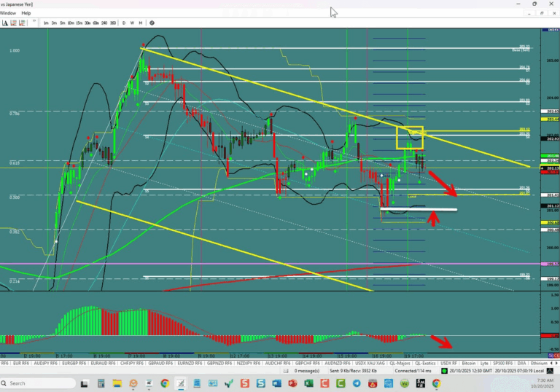Open the AUDCHF RF6 chart tab
The height and width of the screenshot is (392, 560).
[x=278, y=363]
